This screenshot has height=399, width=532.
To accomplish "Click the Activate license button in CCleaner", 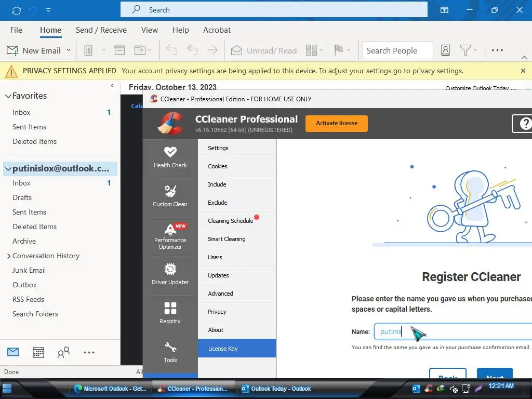I will pyautogui.click(x=337, y=124).
